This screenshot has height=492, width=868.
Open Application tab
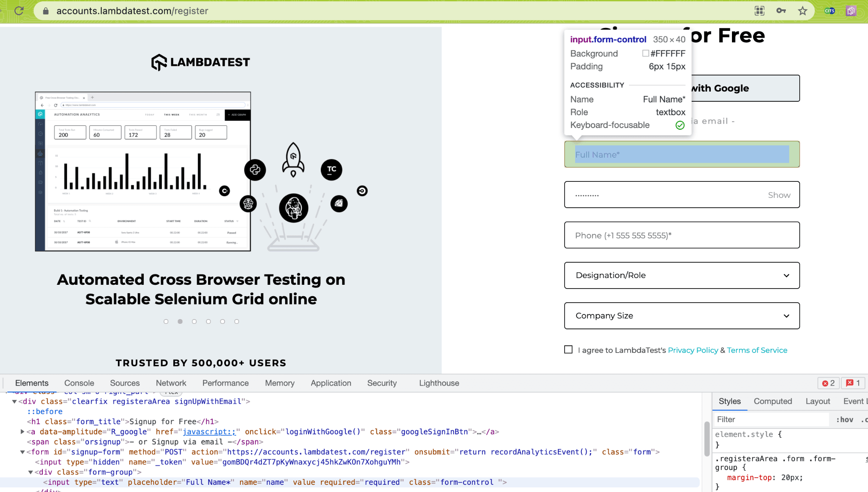coord(331,383)
